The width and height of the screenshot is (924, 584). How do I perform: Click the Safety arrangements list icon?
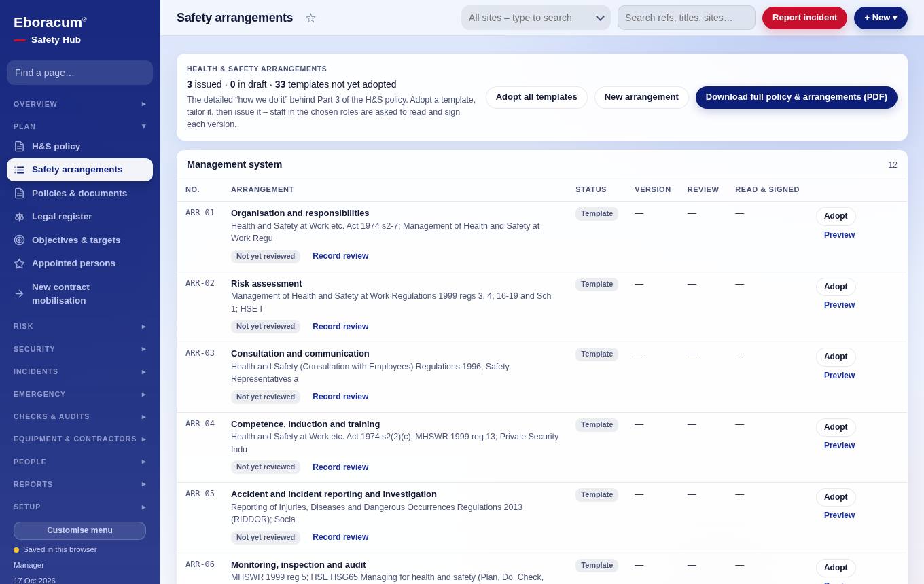point(19,170)
